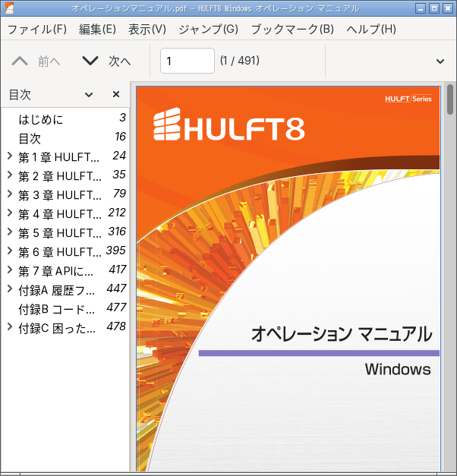Go to previous page with up arrow
457x476 pixels.
point(20,61)
